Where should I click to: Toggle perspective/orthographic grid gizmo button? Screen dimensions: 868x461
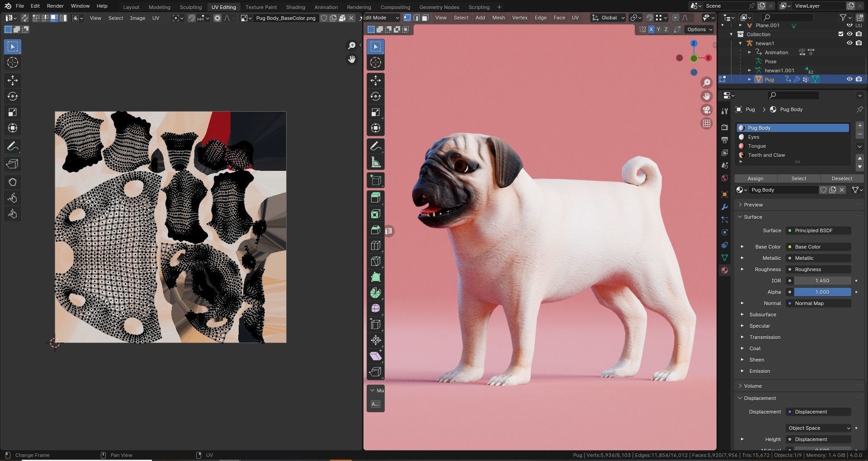click(707, 123)
